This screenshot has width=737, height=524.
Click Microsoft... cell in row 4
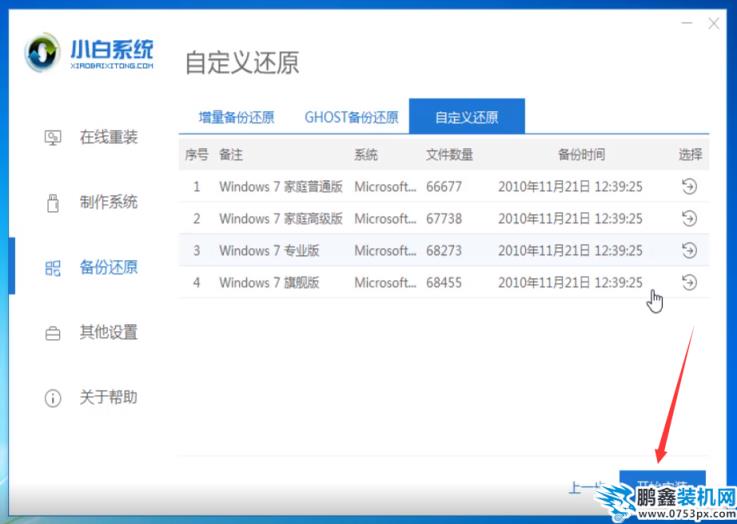click(385, 282)
